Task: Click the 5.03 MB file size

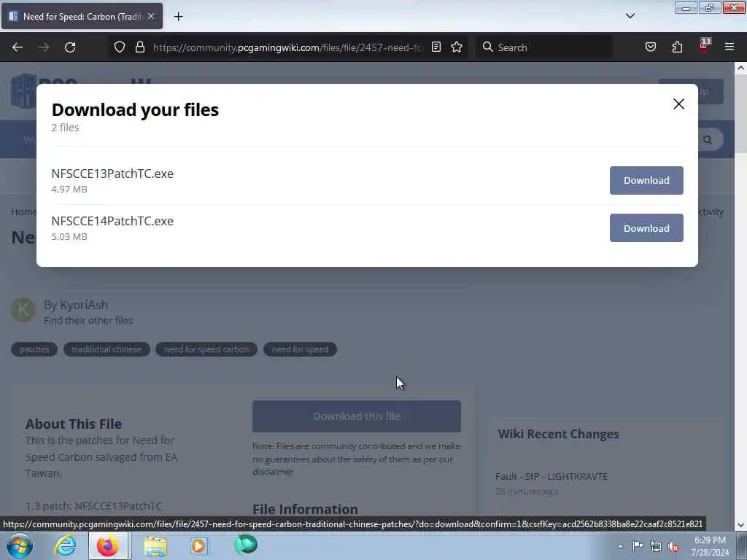Action: pos(69,237)
